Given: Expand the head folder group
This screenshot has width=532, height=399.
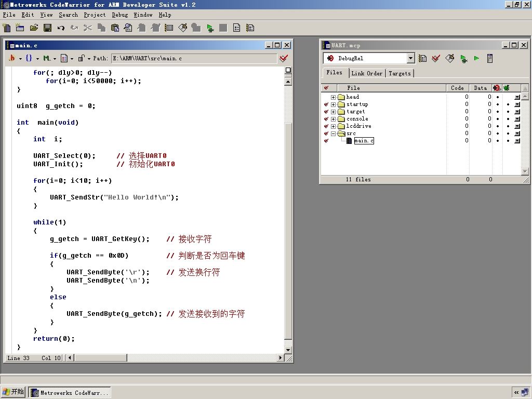Looking at the screenshot, I should point(333,97).
